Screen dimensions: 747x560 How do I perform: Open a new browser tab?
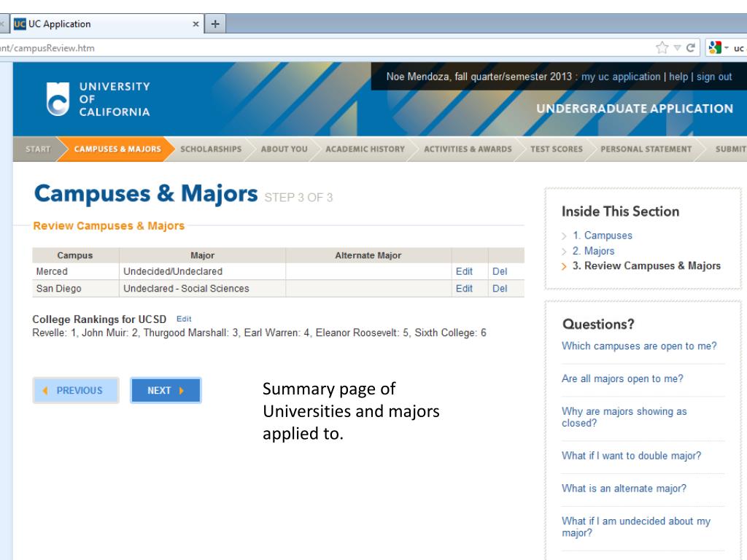point(215,24)
